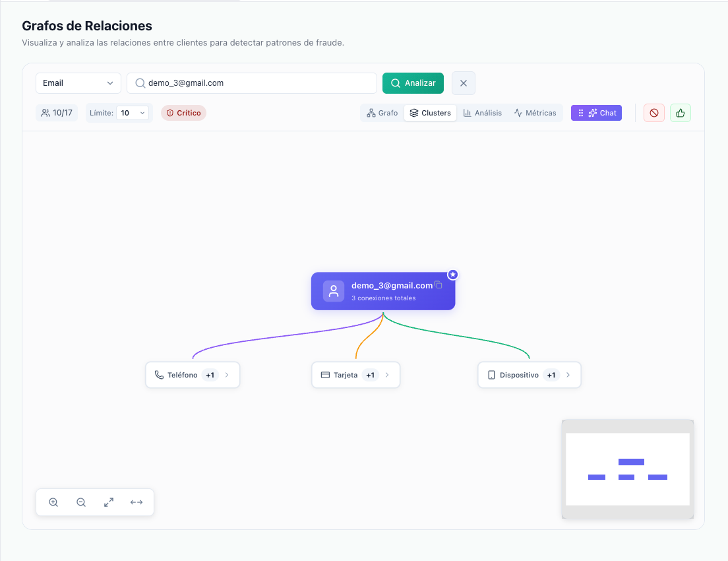Screen dimensions: 728x561
Task: Click the fit view expand arrows icon
Action: coord(109,502)
